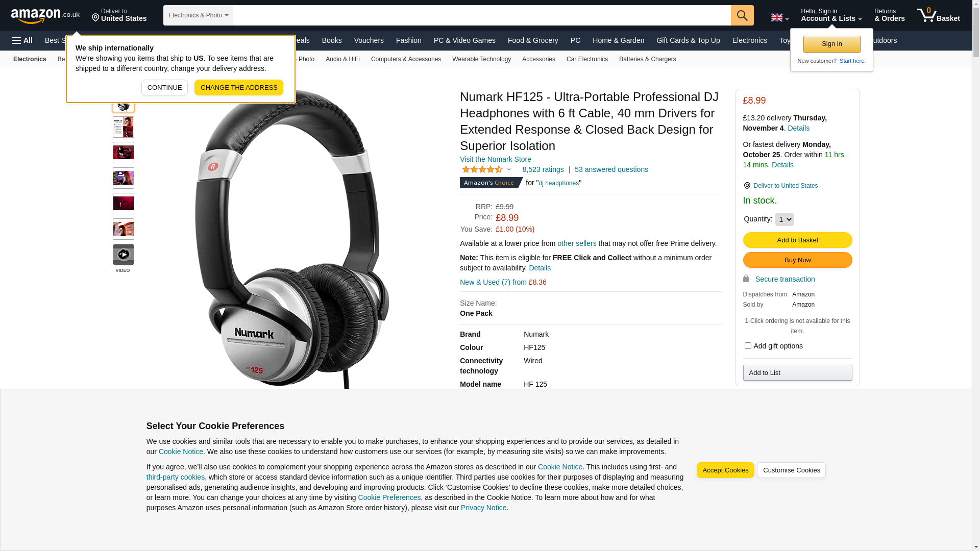The width and height of the screenshot is (980, 551).
Task: Click Customise Cookies button
Action: 791,470
